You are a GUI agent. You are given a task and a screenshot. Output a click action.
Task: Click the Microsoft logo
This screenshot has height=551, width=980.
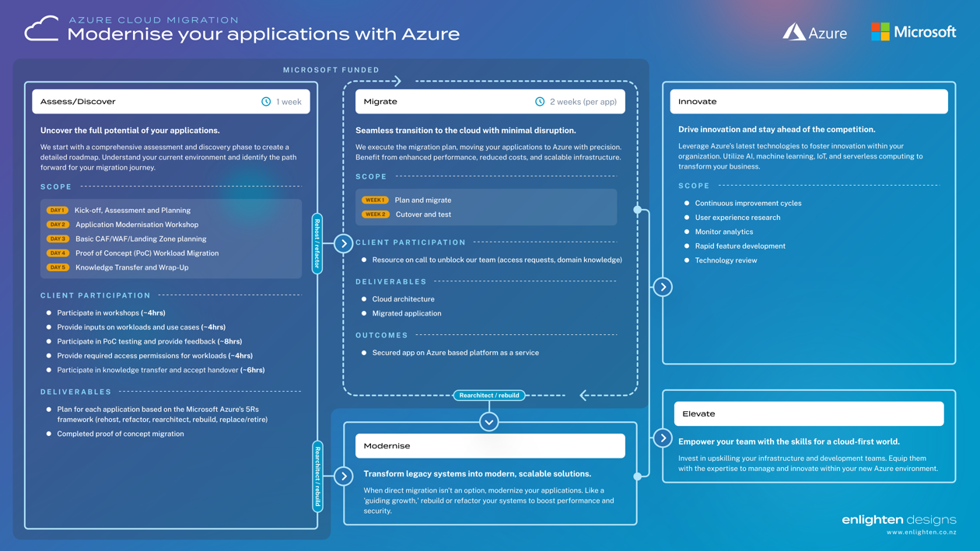click(913, 32)
